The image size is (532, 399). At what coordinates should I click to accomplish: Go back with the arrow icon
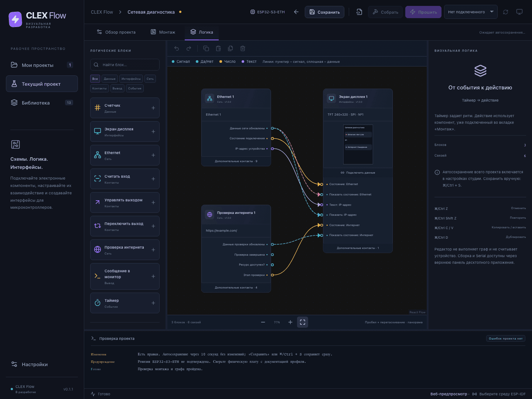296,12
